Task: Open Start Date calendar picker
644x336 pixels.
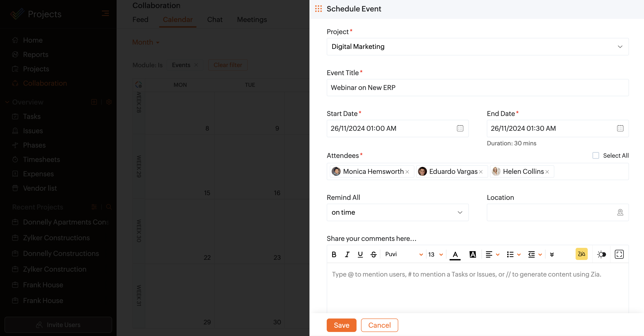Action: click(x=460, y=128)
